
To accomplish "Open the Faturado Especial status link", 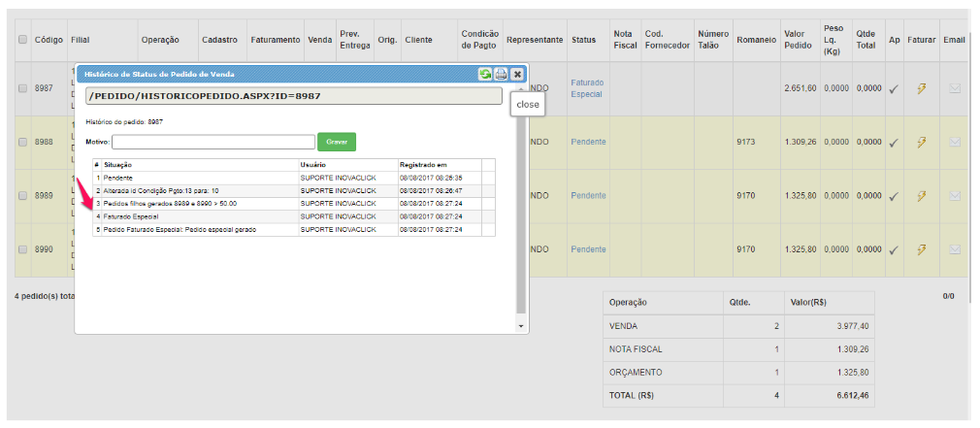I will tap(587, 88).
